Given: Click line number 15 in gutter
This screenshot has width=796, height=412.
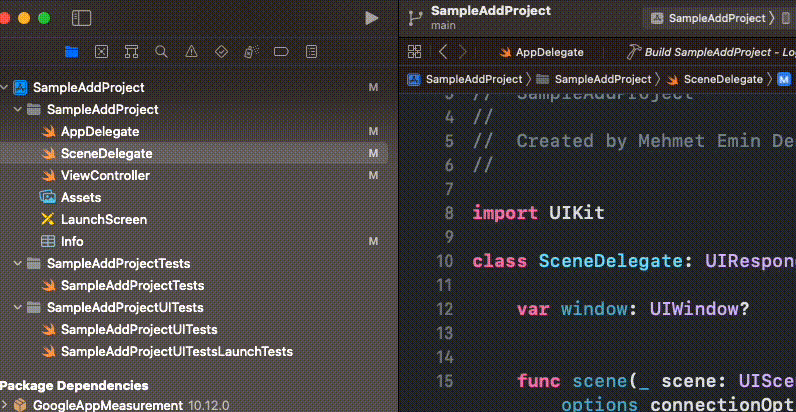Looking at the screenshot, I should 445,382.
